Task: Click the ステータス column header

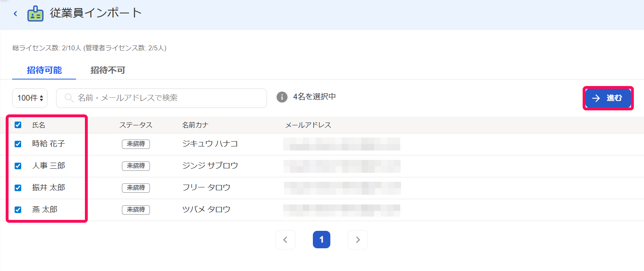Action: pos(136,125)
